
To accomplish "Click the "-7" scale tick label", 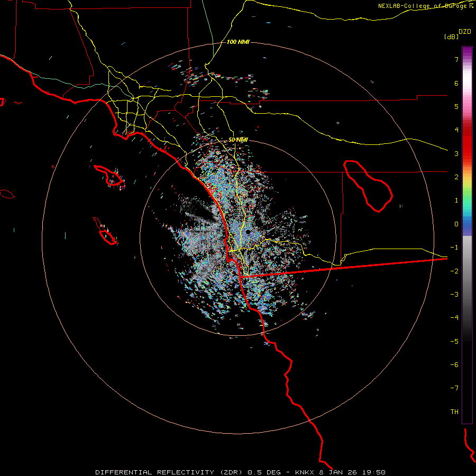I will 454,388.
